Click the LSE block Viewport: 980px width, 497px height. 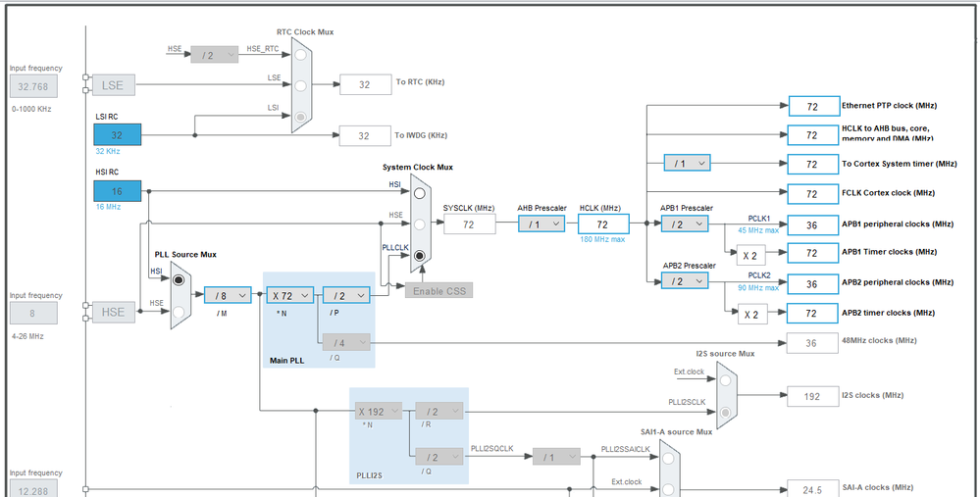113,85
